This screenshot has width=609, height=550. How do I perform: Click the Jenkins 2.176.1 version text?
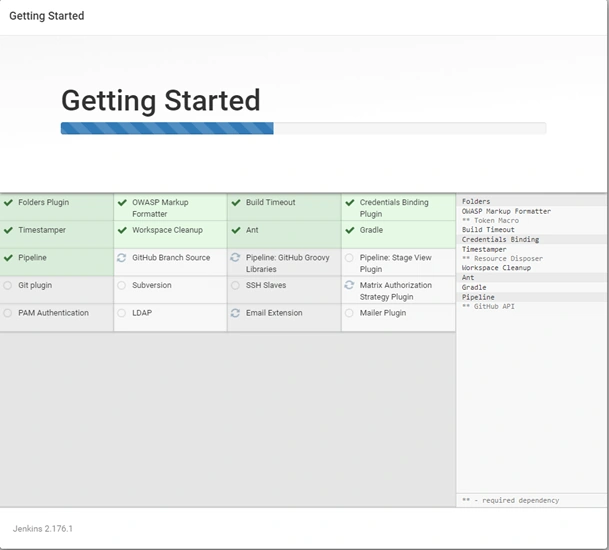pos(43,529)
